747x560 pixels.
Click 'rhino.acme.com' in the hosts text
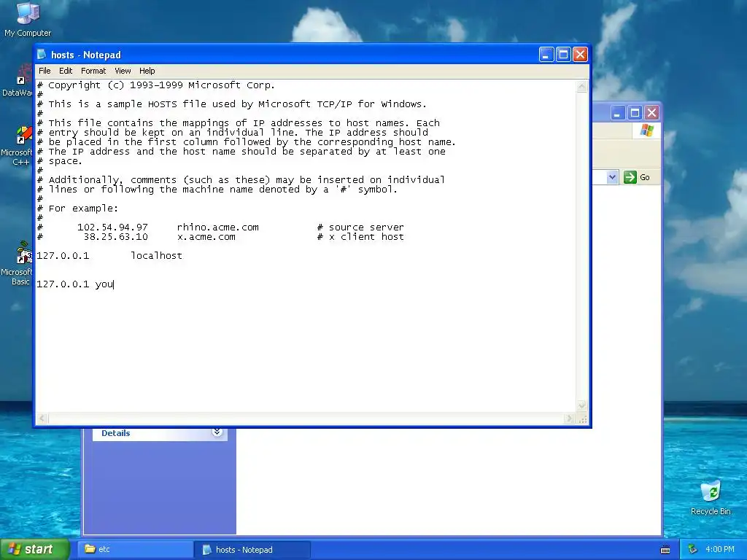point(217,227)
